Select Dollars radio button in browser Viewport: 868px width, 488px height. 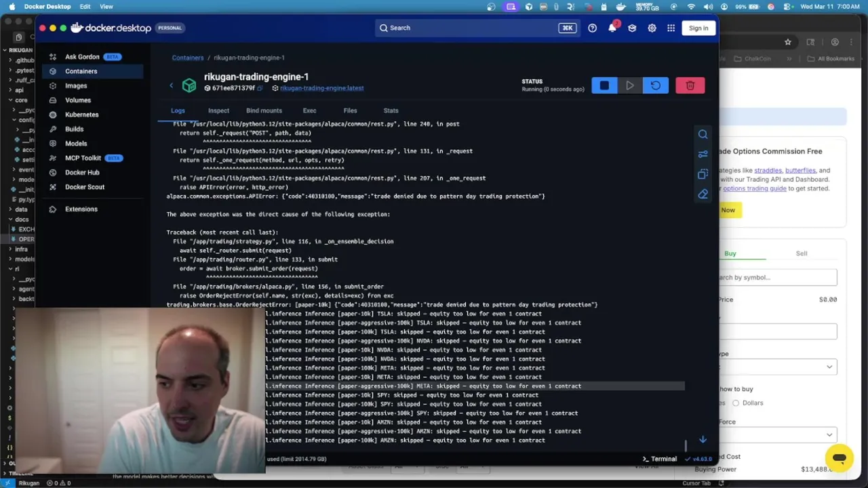(x=736, y=403)
